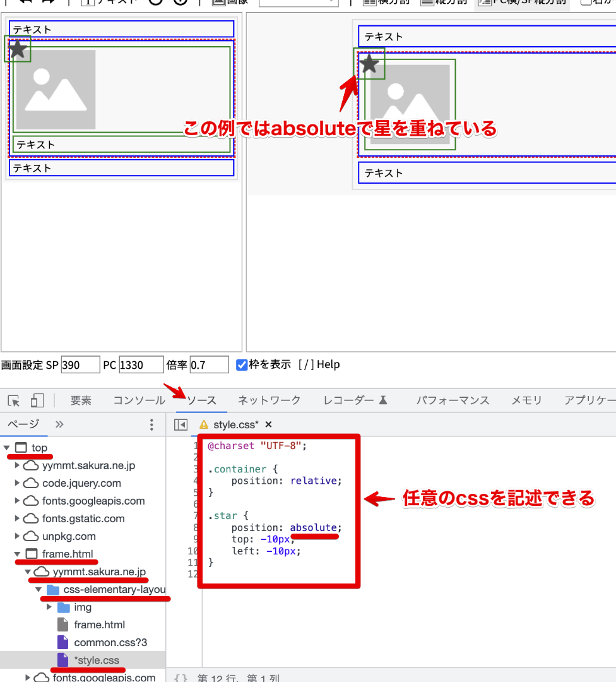Select fonts.googleapis.com under top
616x682 pixels.
[93, 501]
